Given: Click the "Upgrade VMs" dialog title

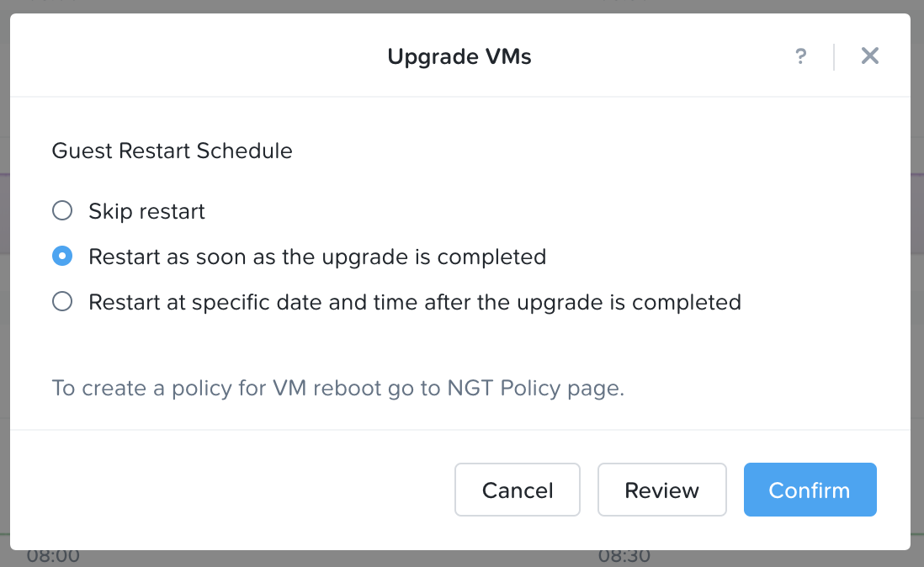Looking at the screenshot, I should tap(459, 56).
